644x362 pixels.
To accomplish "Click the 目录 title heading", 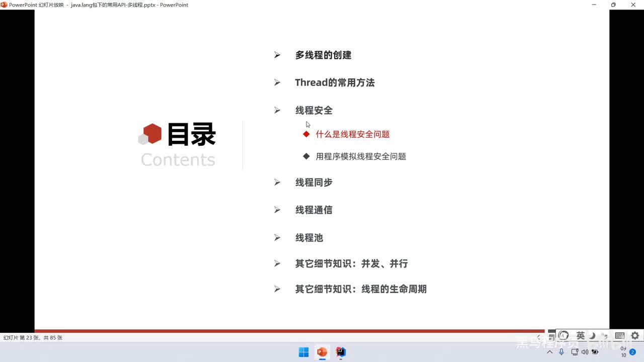I will (x=191, y=135).
